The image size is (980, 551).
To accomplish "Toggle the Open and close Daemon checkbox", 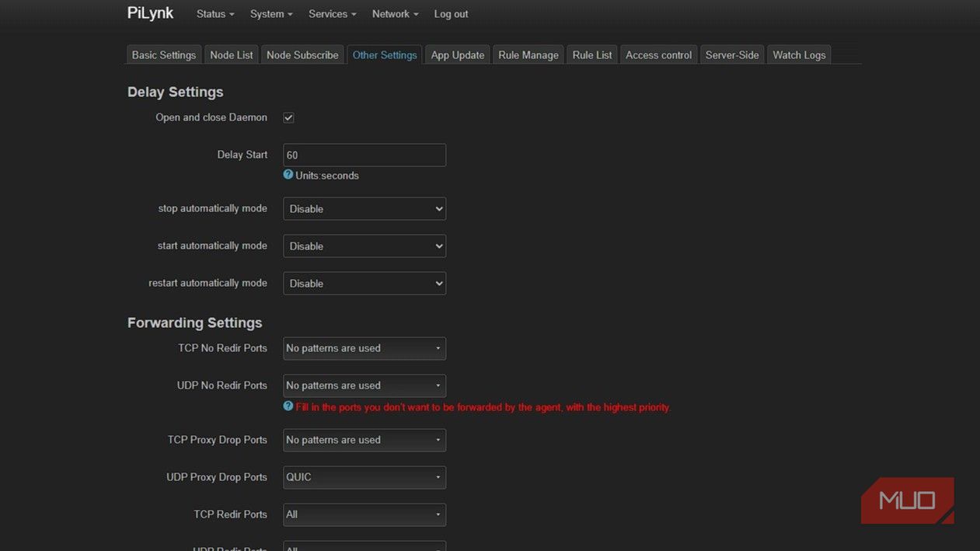I will pos(288,117).
